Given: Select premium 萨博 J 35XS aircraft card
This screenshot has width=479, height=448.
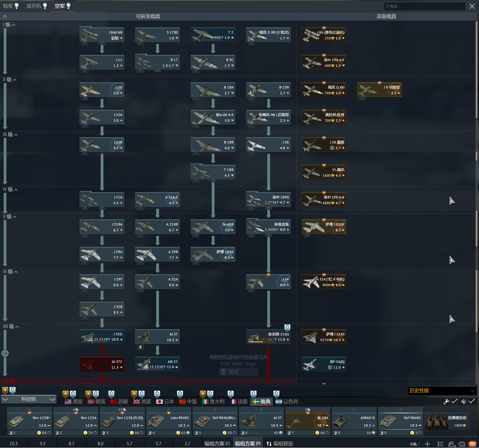Looking at the screenshot, I should [x=324, y=337].
